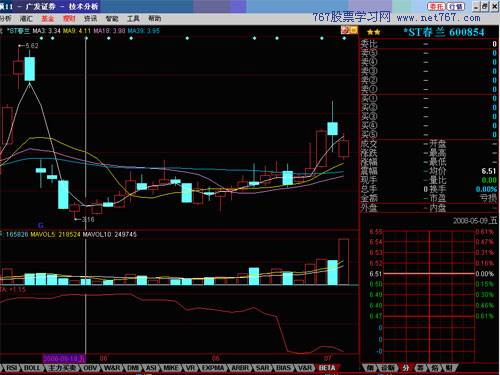Select the SAR indicator tab

pos(262,368)
